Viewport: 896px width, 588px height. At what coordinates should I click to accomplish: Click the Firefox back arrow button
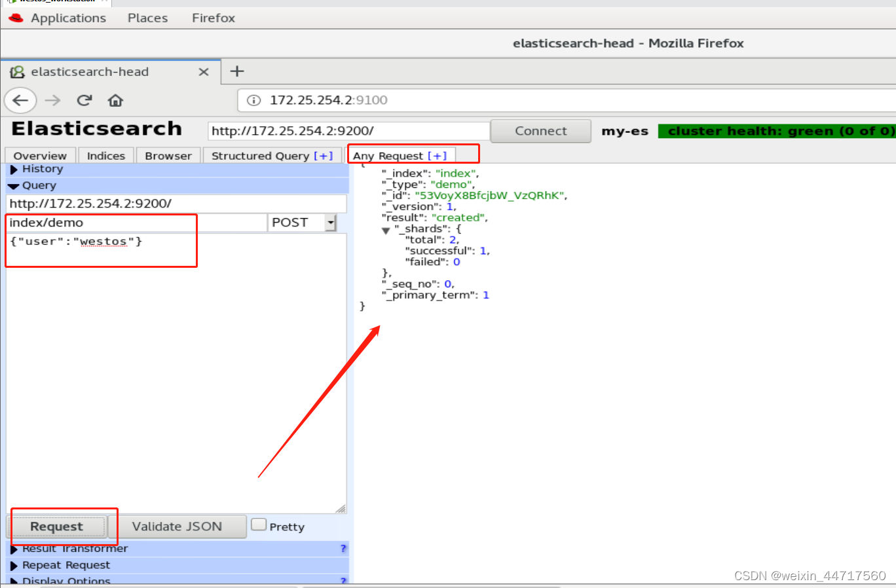point(20,100)
